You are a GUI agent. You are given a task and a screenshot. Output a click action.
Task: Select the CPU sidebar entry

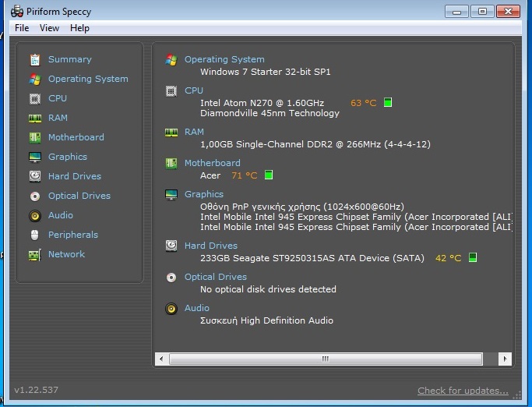click(58, 98)
